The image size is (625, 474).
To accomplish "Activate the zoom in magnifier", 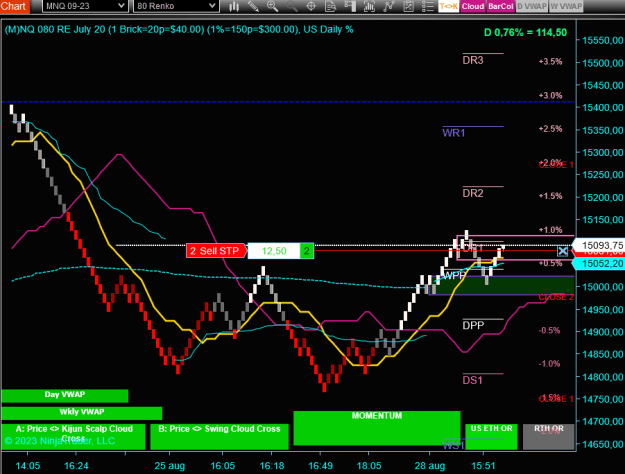I will [x=272, y=6].
